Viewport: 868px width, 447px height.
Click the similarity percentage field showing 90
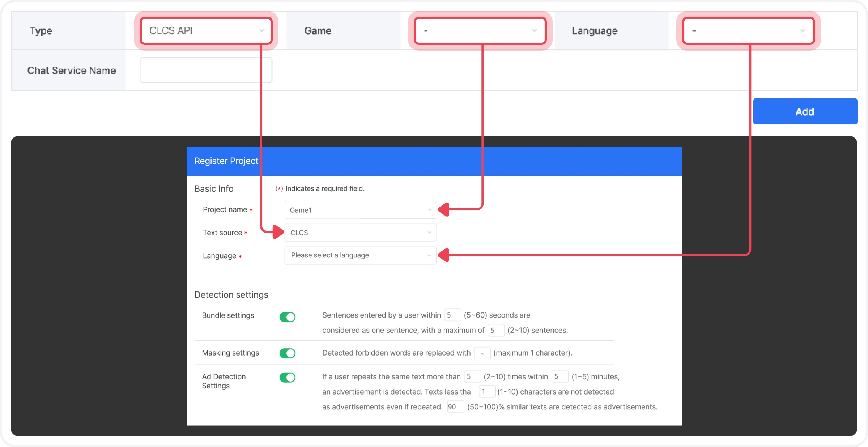click(455, 407)
